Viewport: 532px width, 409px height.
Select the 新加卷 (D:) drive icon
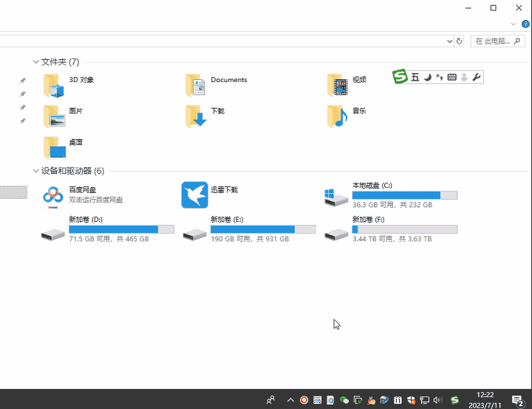point(53,234)
